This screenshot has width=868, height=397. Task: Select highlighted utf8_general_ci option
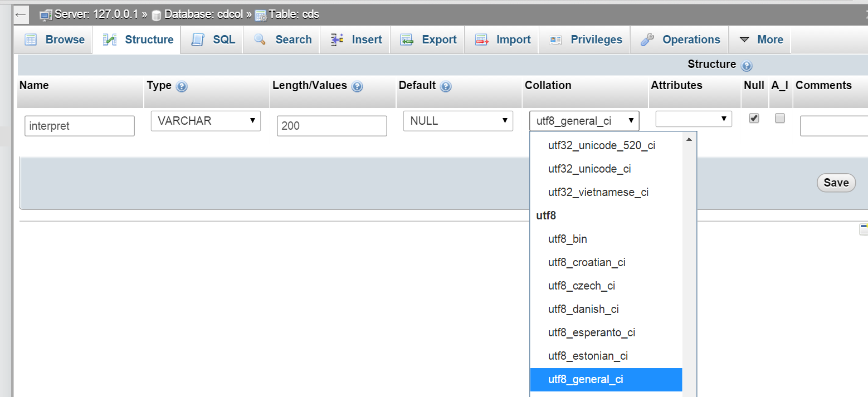606,379
